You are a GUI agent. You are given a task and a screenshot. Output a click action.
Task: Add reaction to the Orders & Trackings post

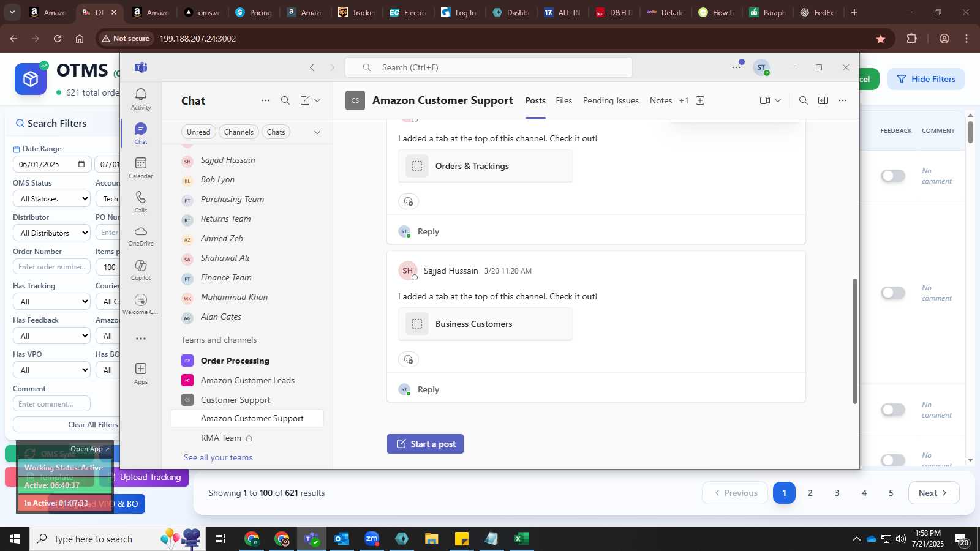click(409, 201)
